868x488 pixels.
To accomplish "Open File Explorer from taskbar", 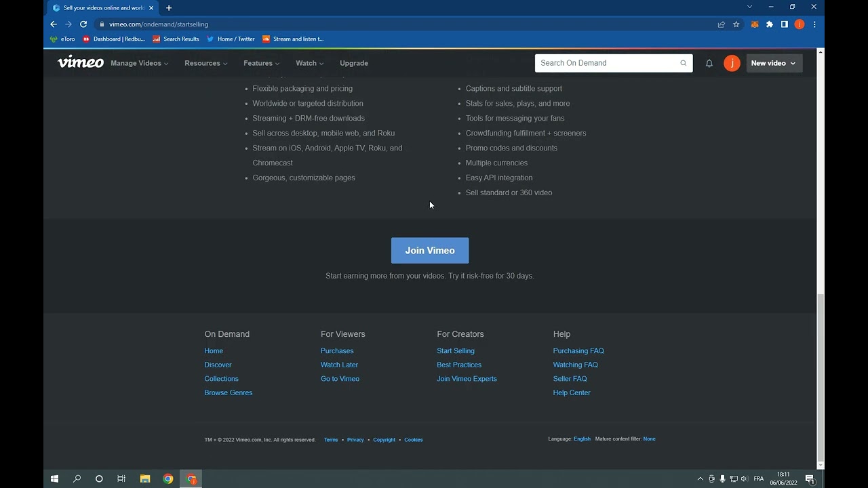I will coord(144,479).
